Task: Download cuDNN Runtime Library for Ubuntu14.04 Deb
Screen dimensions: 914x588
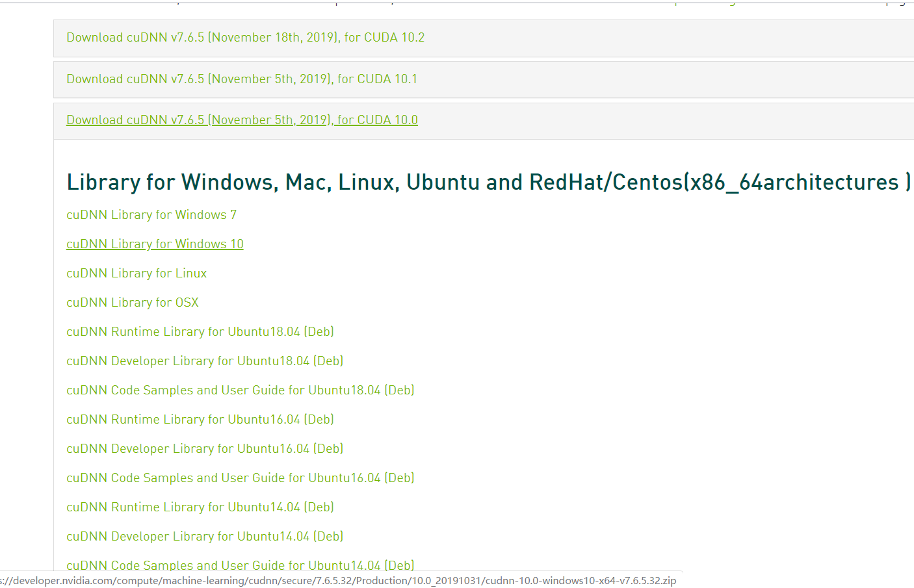Action: coord(200,507)
